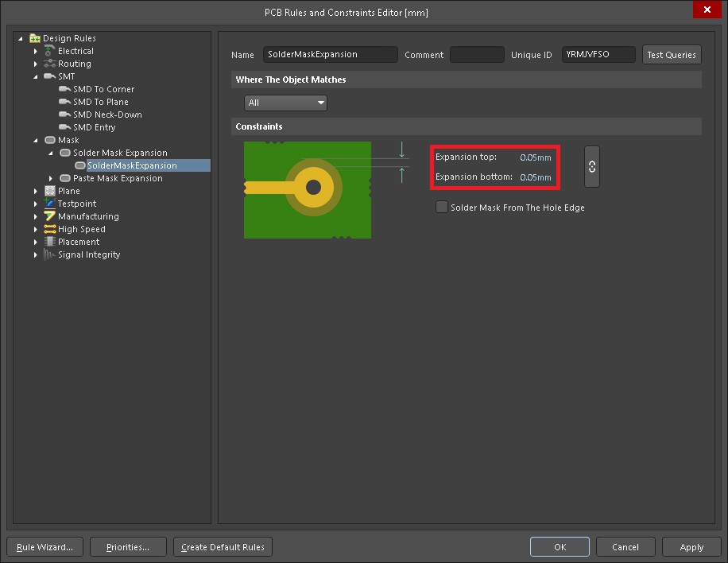Expand the Plane rules node
Viewport: 728px width, 563px height.
tap(35, 191)
